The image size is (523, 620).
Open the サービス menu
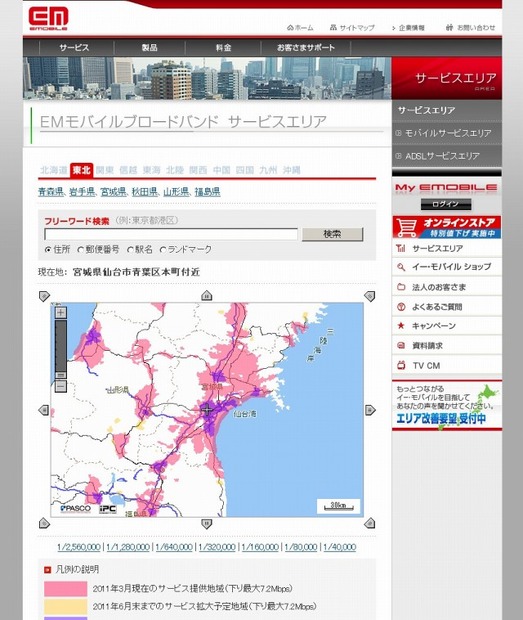coord(74,48)
